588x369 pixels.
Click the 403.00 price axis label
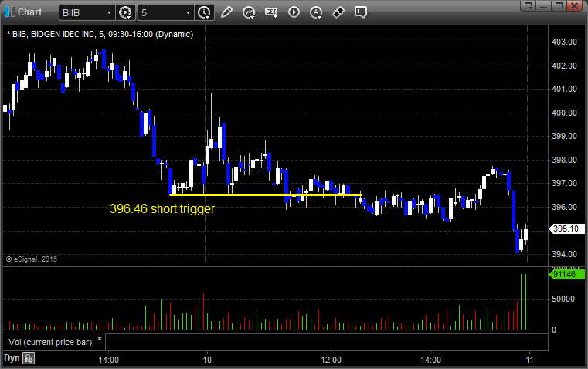(564, 42)
